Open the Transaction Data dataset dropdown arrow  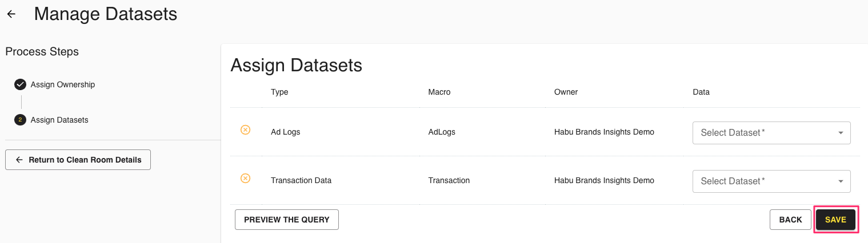pyautogui.click(x=841, y=181)
